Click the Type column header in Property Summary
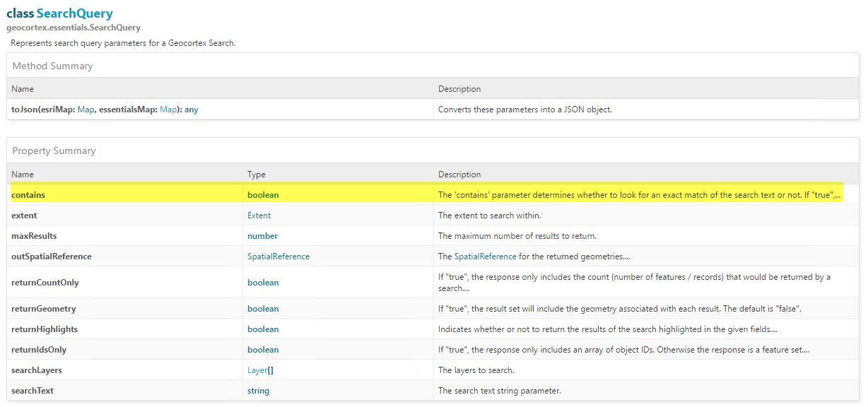Image resolution: width=868 pixels, height=407 pixels. point(257,174)
